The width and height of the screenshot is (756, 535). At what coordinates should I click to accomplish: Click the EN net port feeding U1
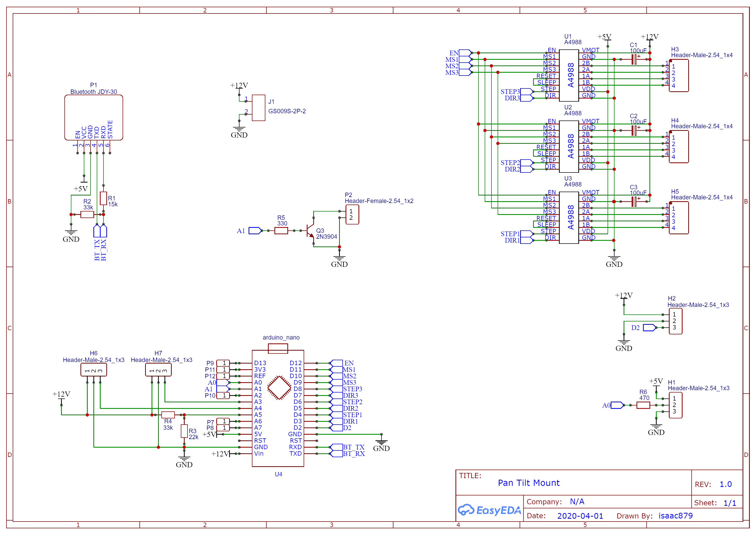point(466,53)
